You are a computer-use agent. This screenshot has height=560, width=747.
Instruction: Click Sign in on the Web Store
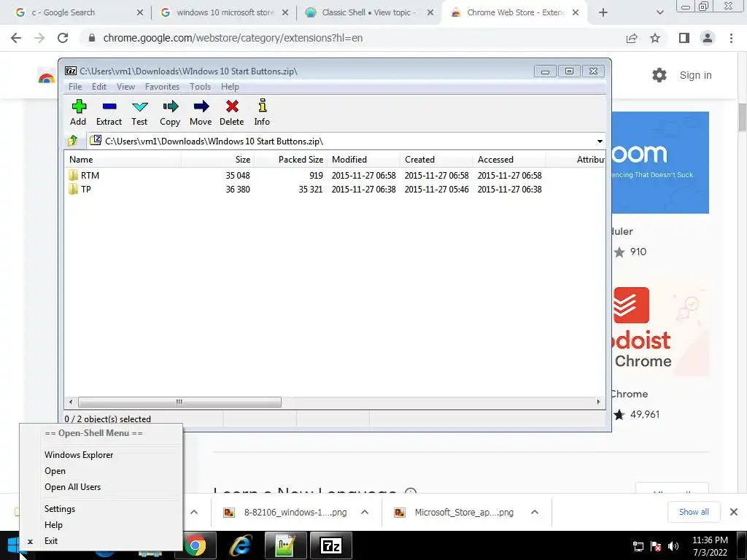(695, 75)
